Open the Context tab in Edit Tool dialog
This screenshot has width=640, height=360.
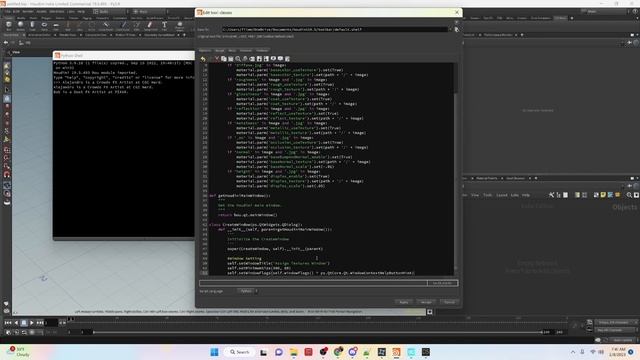[x=246, y=51]
